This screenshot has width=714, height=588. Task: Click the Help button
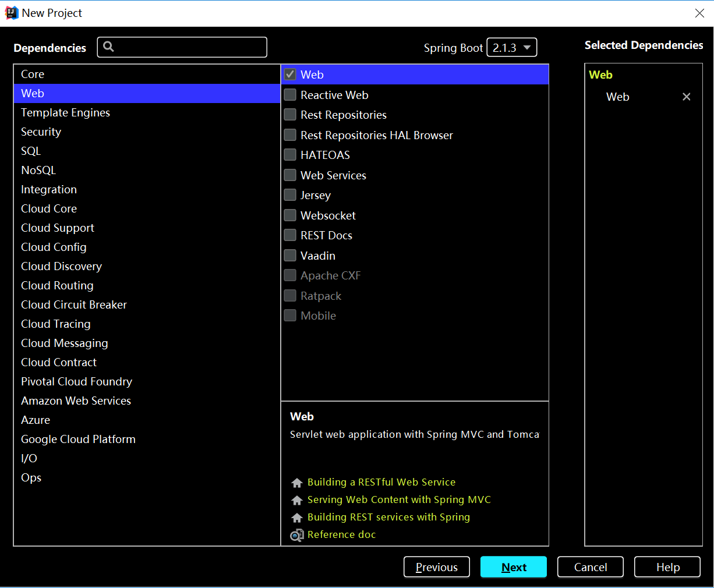coord(667,567)
